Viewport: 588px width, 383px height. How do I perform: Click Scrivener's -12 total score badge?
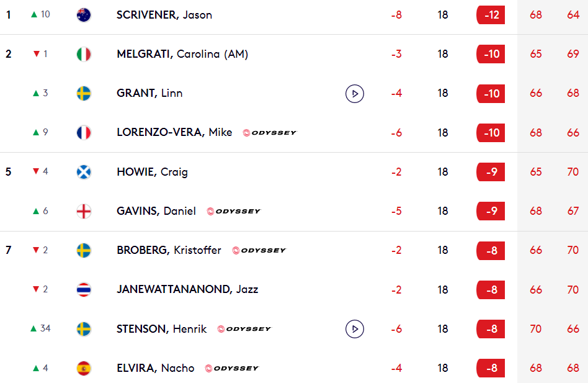click(x=491, y=15)
